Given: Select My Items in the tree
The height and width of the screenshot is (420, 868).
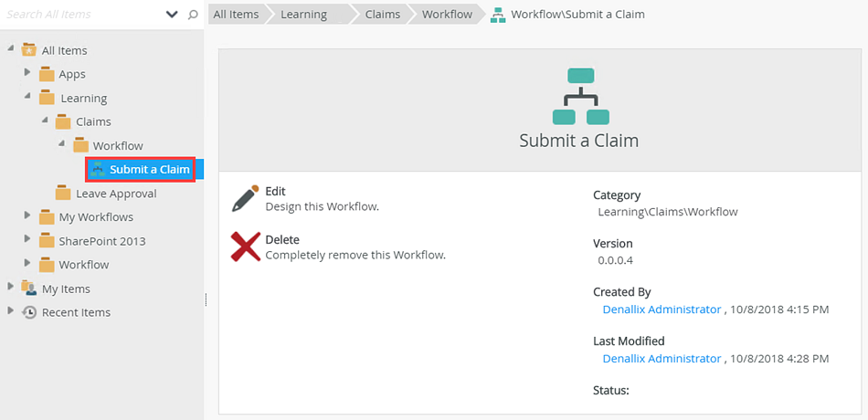Looking at the screenshot, I should (66, 289).
